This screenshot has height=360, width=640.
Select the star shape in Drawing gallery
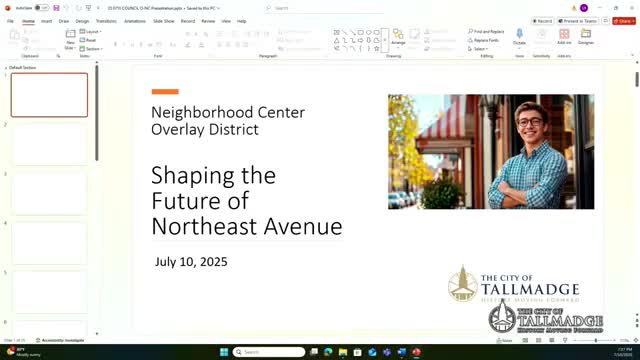pos(377,48)
